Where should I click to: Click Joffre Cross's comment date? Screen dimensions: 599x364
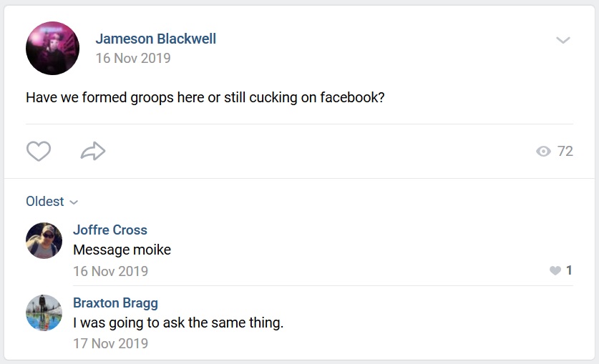pyautogui.click(x=110, y=271)
